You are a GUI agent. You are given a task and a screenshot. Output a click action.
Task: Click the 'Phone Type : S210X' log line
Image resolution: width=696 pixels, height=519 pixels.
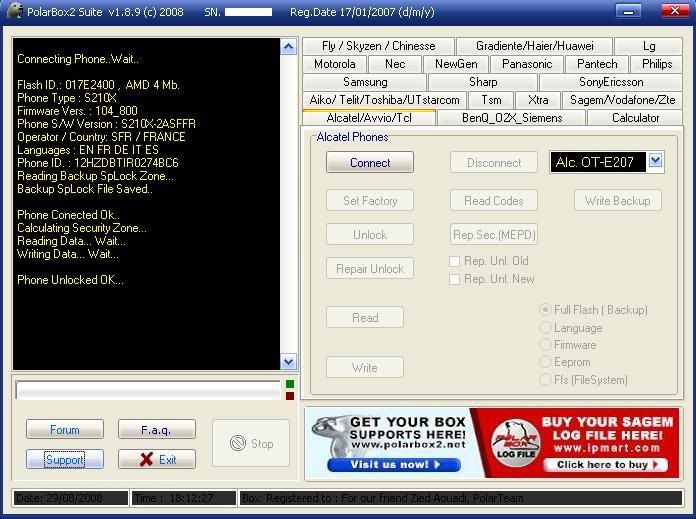point(67,98)
